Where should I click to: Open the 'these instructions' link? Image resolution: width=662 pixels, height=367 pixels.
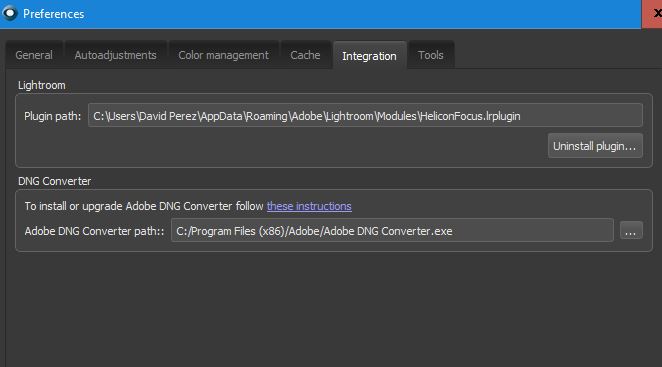pos(309,206)
